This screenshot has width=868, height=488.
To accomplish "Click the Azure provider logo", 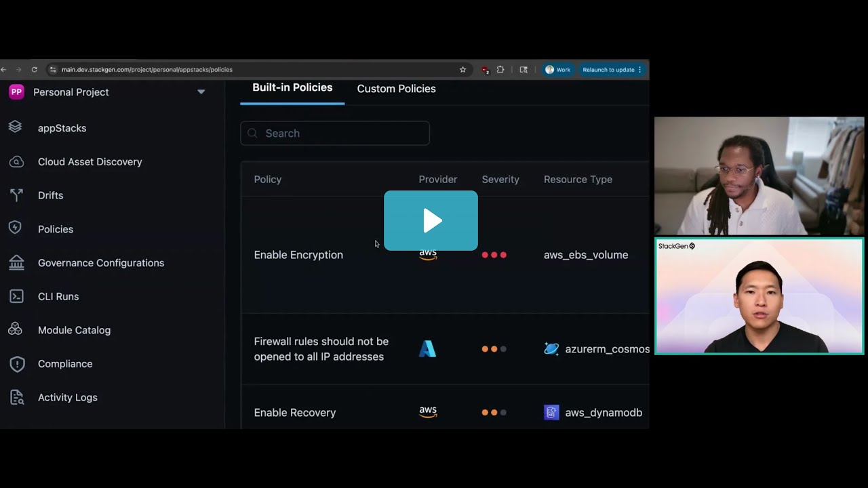I will pyautogui.click(x=427, y=349).
